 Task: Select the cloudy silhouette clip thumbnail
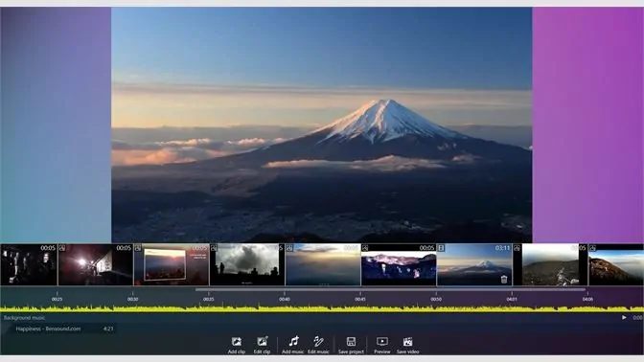(x=247, y=264)
